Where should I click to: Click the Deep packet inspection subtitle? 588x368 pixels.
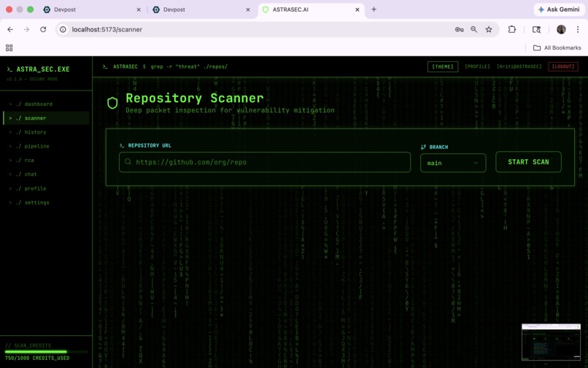230,110
